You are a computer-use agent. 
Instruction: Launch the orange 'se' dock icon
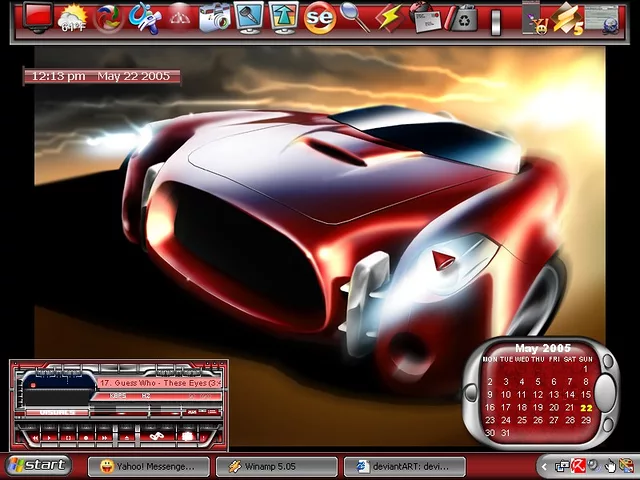(x=318, y=18)
